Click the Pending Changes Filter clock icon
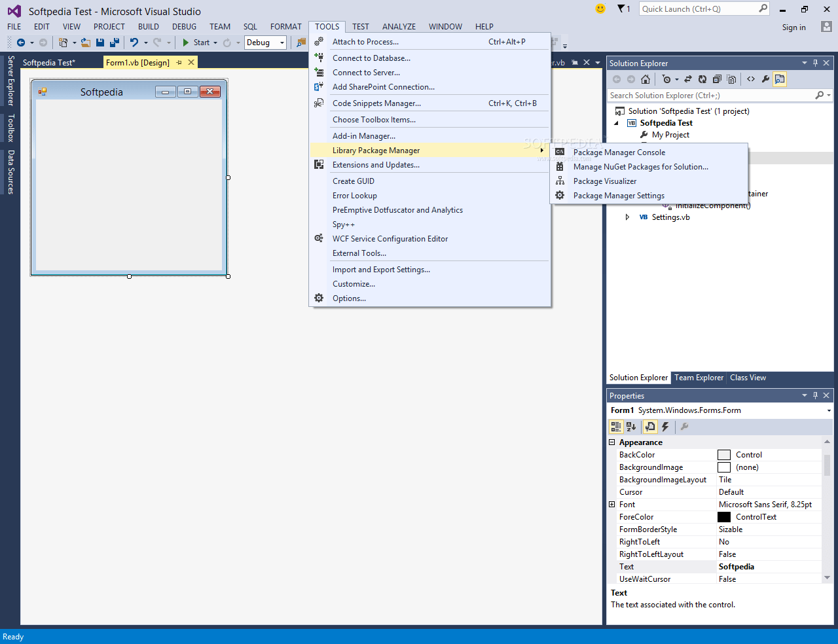838x644 pixels. tap(666, 79)
